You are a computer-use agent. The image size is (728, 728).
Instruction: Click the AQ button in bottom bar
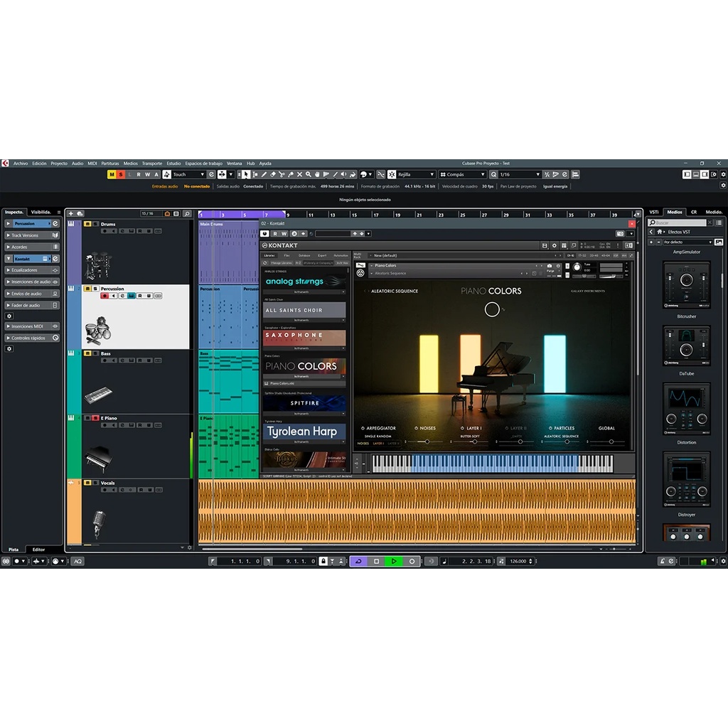(77, 562)
